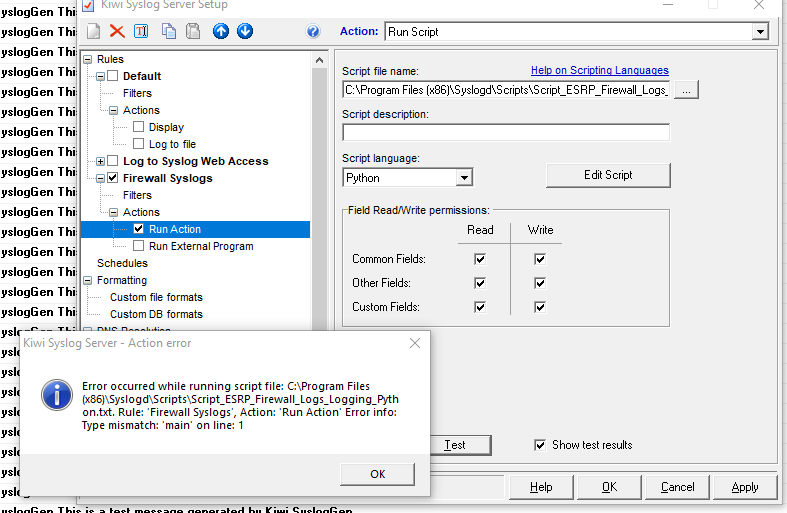Toggle the Default rule checkbox

click(x=113, y=76)
